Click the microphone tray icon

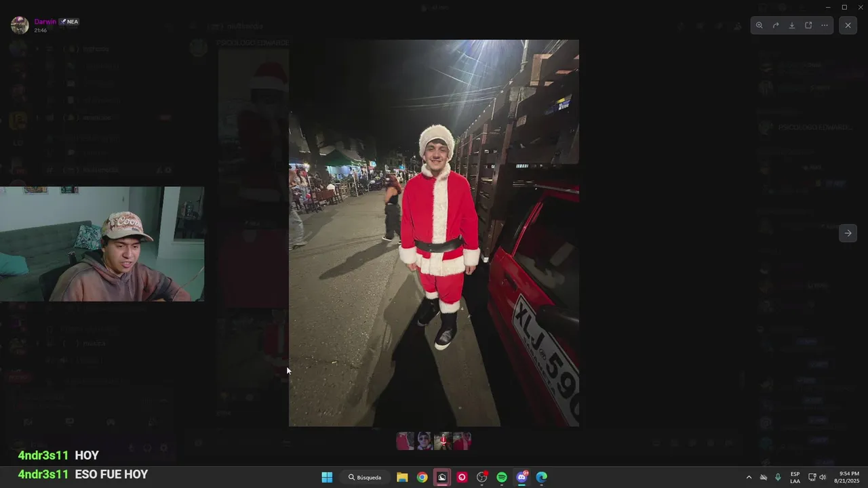coord(778,477)
